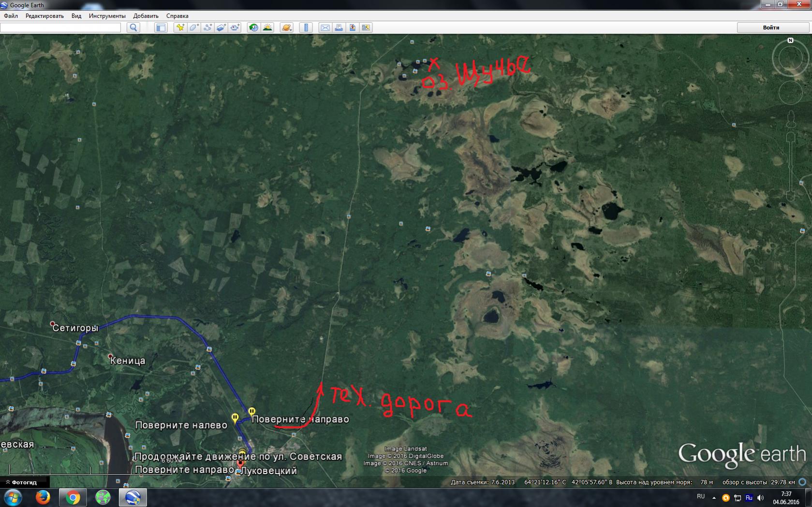Viewport: 812px width, 507px height.
Task: Click inside the search input field
Action: (60, 28)
